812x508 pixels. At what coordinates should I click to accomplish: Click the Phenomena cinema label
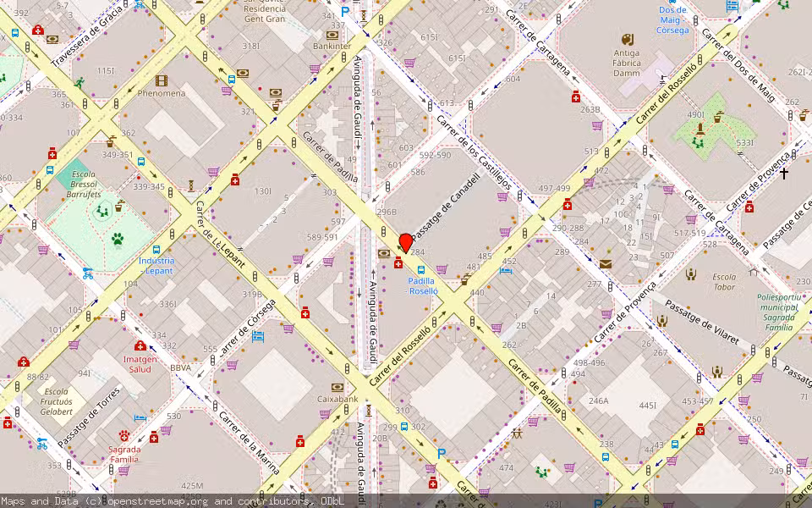[x=162, y=93]
